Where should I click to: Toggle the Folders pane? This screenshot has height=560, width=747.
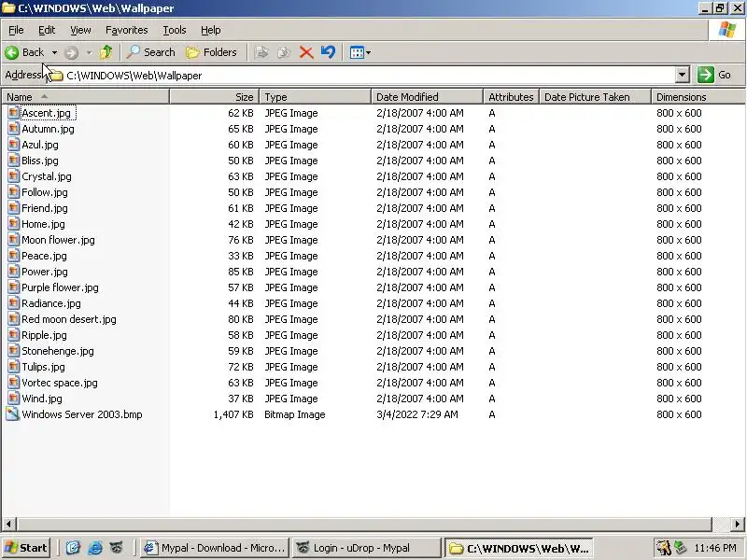(x=211, y=52)
